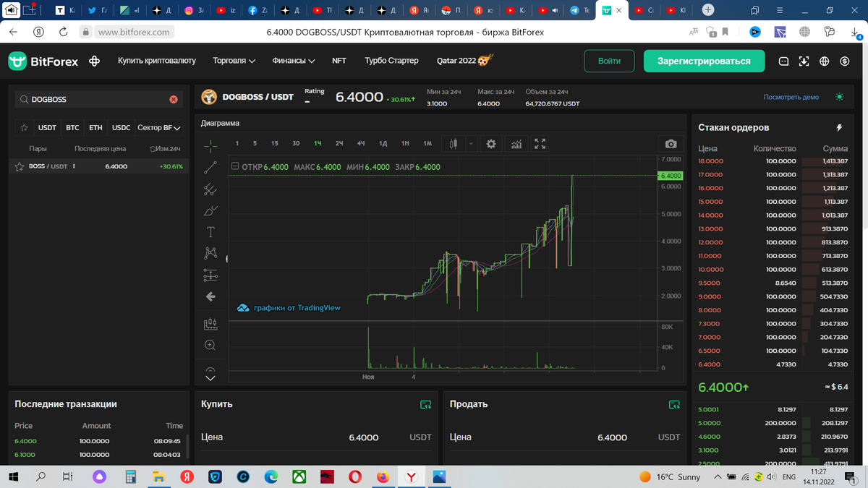
Task: Set chart interval to 1M
Action: click(x=427, y=144)
